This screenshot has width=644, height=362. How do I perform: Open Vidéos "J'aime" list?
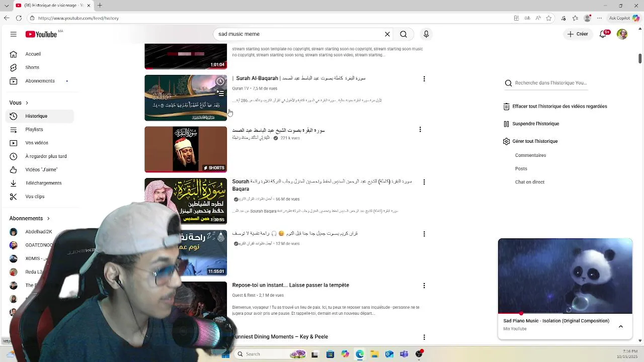pyautogui.click(x=40, y=169)
